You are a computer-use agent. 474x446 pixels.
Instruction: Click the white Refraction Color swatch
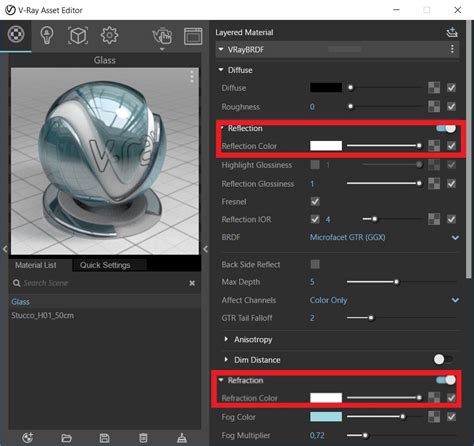[x=326, y=397]
